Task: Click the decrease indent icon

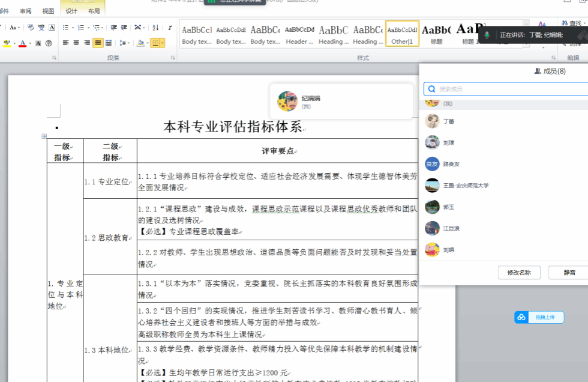Action: (113, 28)
